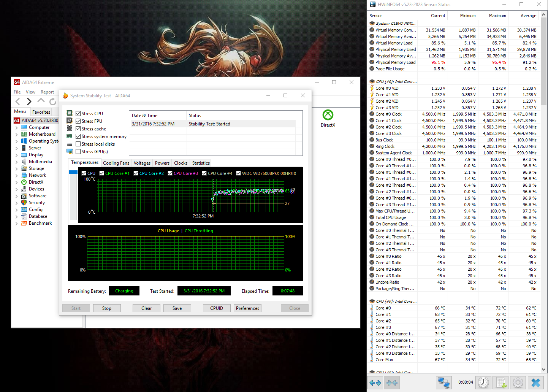Expand the Multimedia tree node
548x392 pixels.
point(17,162)
